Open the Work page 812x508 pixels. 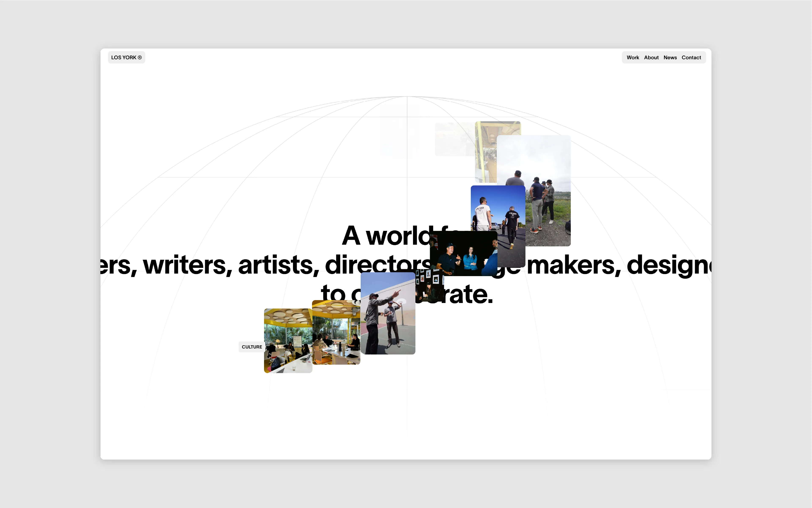point(633,58)
